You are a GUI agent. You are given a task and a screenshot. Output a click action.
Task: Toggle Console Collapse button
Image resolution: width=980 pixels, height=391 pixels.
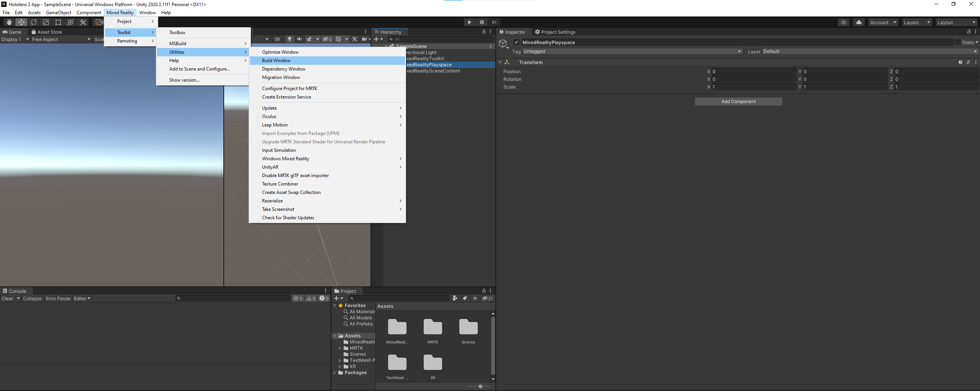(32, 299)
